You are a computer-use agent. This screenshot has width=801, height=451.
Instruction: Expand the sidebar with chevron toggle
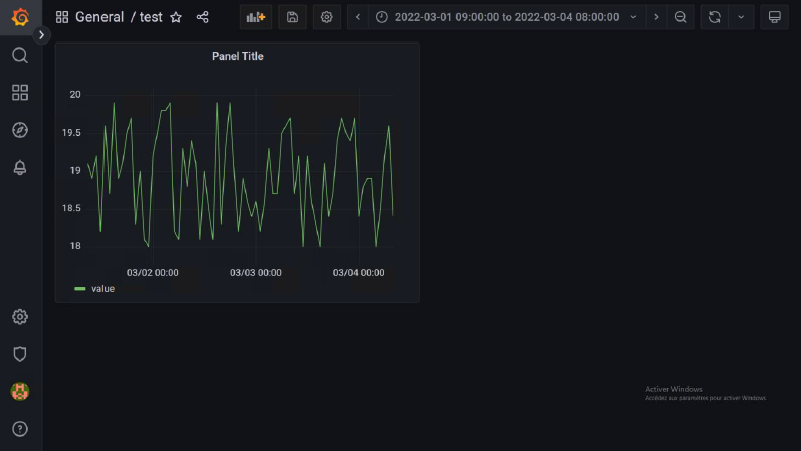point(41,35)
